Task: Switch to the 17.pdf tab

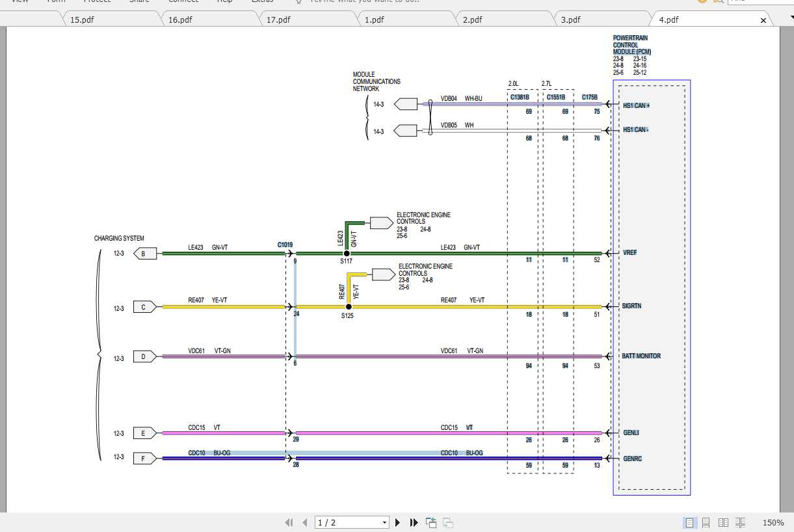Action: [x=280, y=19]
